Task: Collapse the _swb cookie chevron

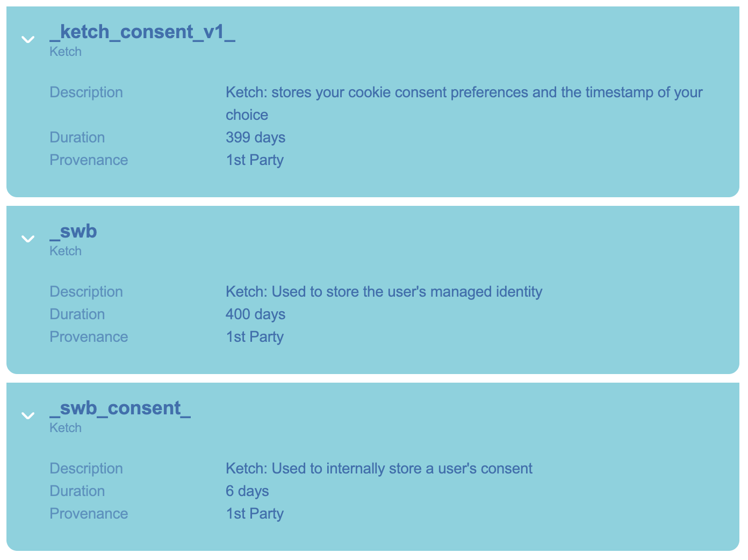Action: (28, 239)
